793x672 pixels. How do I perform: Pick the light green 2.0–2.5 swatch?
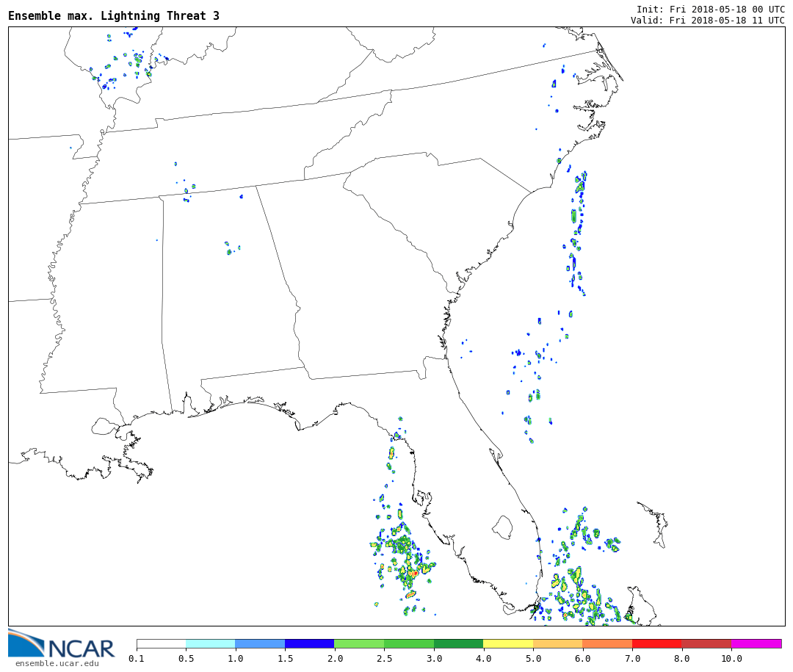(358, 643)
